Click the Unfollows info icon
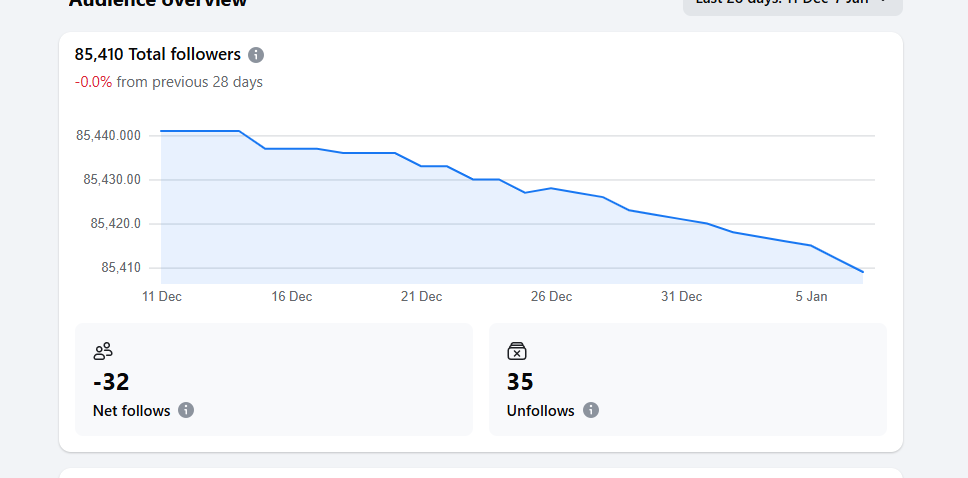The width and height of the screenshot is (968, 478). 591,410
